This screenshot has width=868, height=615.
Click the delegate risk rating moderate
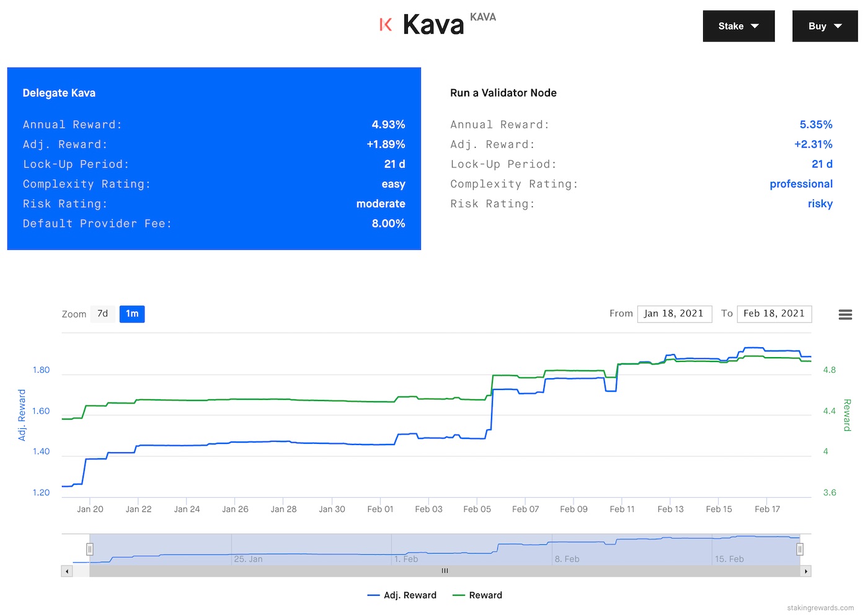(x=381, y=204)
